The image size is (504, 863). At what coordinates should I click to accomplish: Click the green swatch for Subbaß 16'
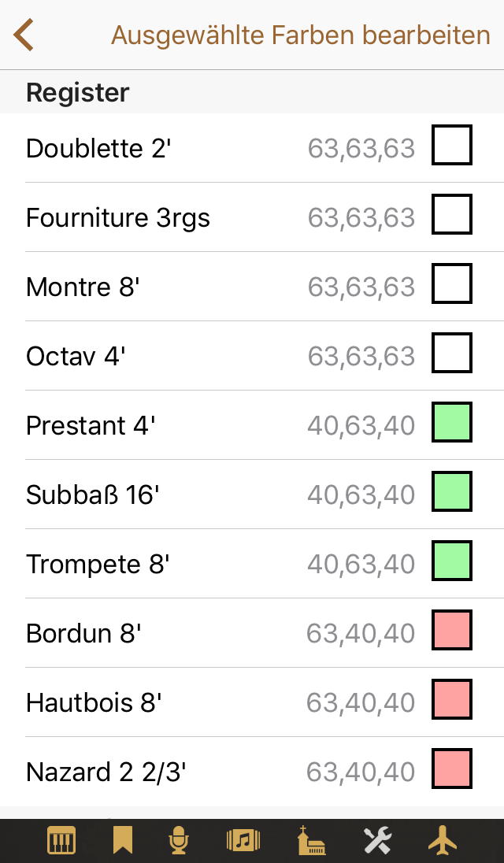click(x=452, y=491)
